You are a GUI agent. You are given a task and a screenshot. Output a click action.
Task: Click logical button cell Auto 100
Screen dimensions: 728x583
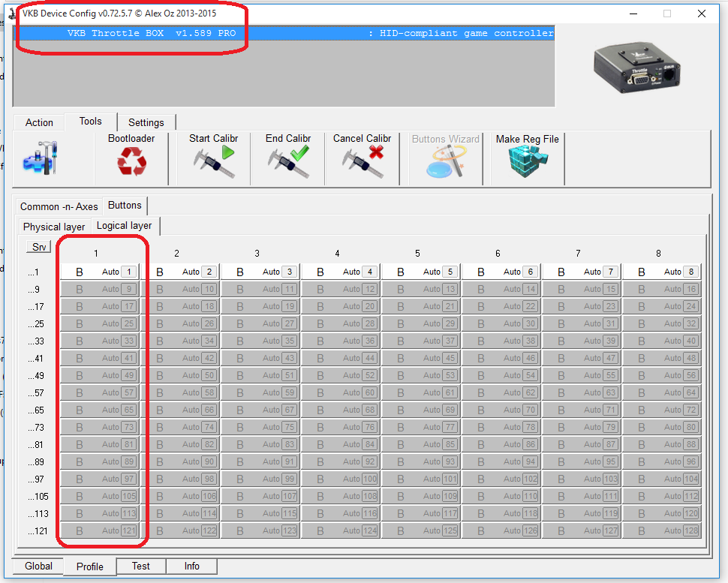pyautogui.click(x=341, y=479)
